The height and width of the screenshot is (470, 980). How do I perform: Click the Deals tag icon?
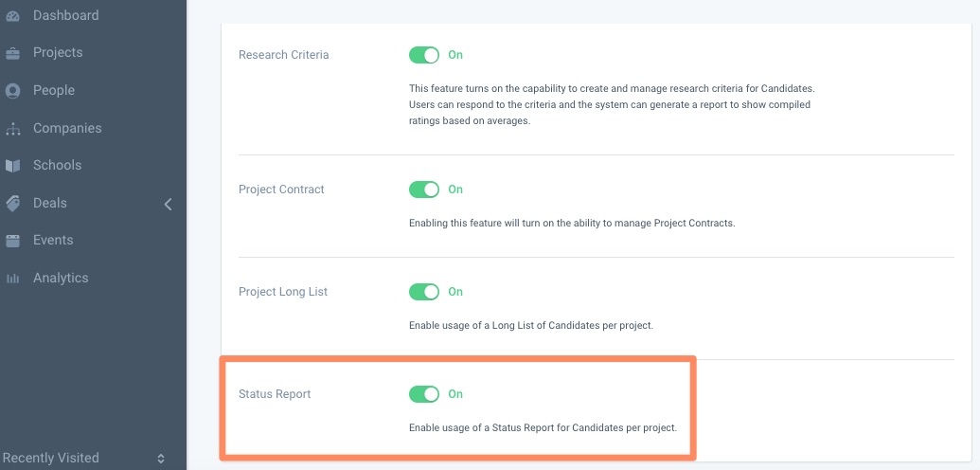(12, 204)
